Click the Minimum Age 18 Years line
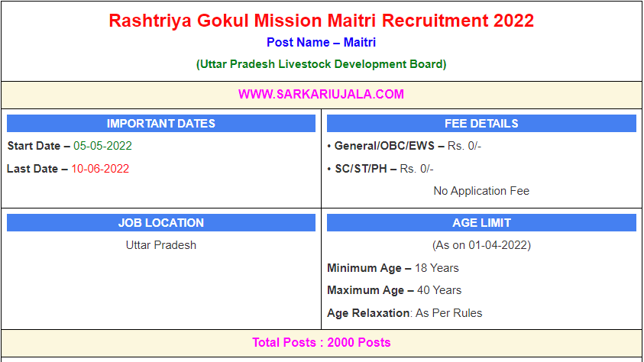The height and width of the screenshot is (362, 644). tap(393, 268)
